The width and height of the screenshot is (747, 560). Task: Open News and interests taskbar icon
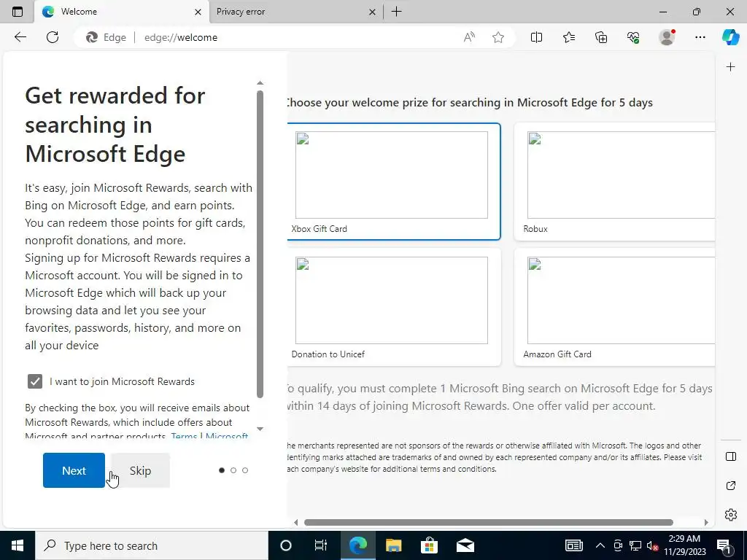[574, 545]
